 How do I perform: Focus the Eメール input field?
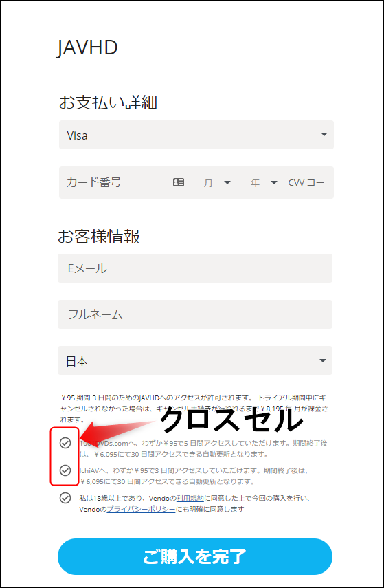click(195, 268)
